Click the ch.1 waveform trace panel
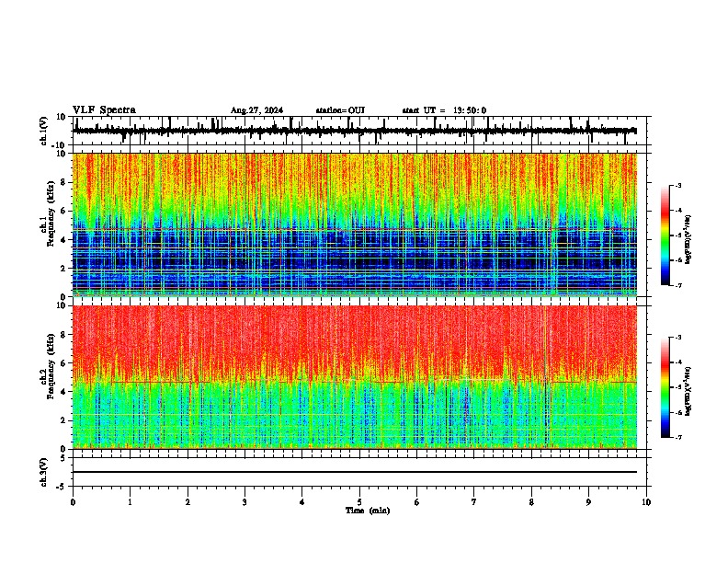This screenshot has height=563, width=728. pyautogui.click(x=358, y=131)
